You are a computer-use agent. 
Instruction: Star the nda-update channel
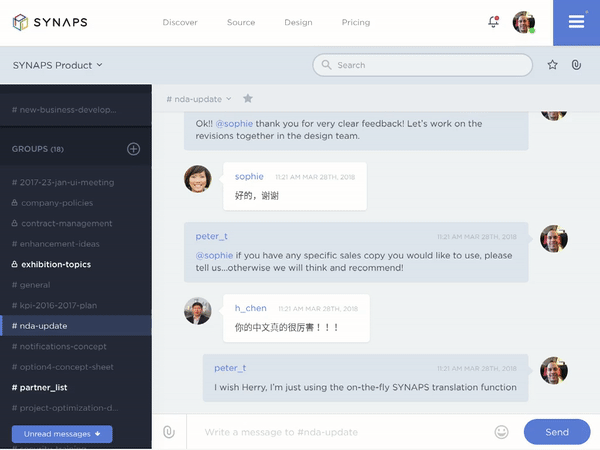click(248, 99)
